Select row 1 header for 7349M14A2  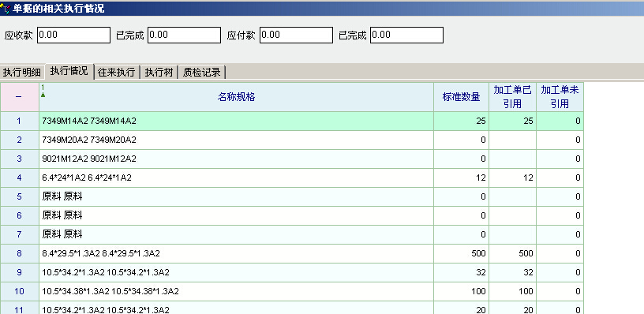(19, 121)
